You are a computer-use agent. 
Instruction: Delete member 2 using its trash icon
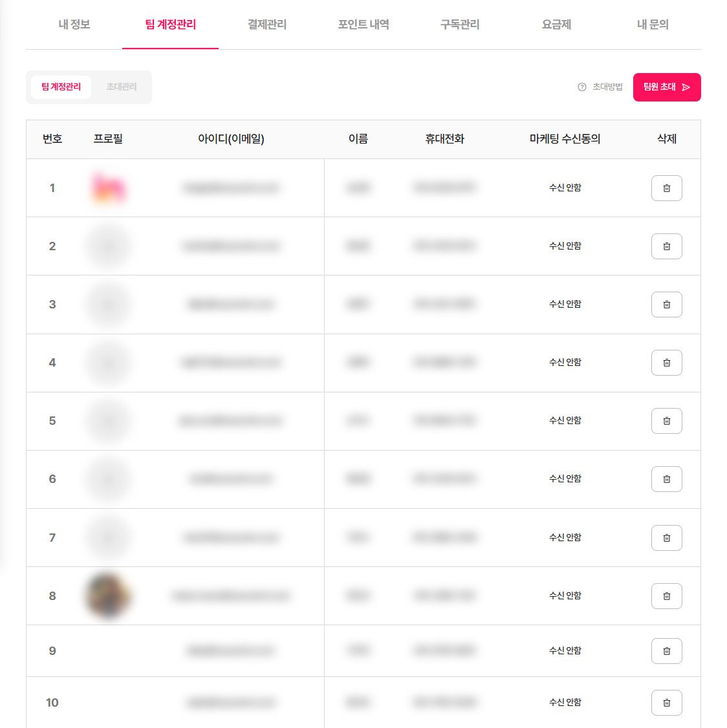pyautogui.click(x=666, y=246)
